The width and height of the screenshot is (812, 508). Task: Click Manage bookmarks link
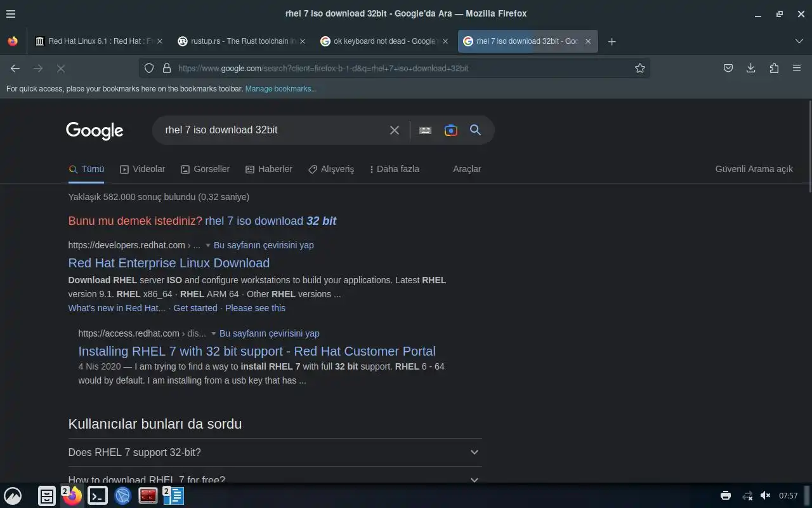point(280,89)
